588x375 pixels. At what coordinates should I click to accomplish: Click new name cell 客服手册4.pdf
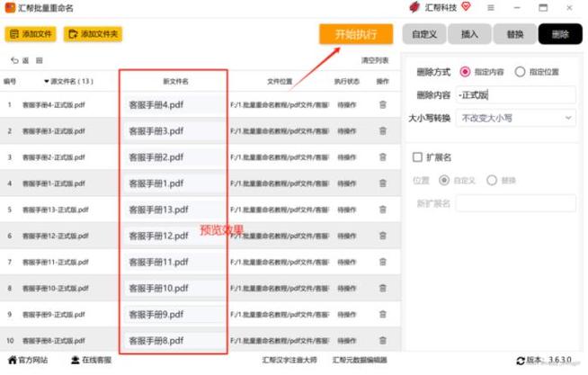pyautogui.click(x=174, y=104)
